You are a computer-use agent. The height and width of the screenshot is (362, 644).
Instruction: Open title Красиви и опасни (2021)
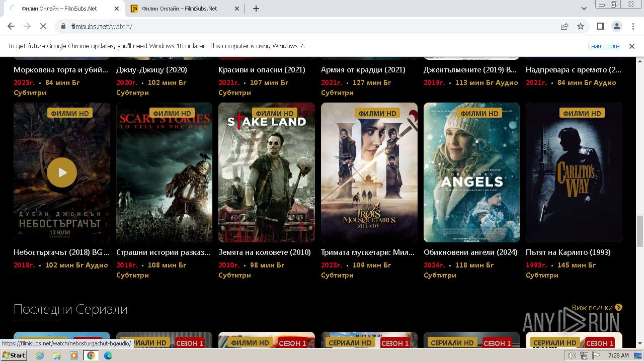point(262,70)
